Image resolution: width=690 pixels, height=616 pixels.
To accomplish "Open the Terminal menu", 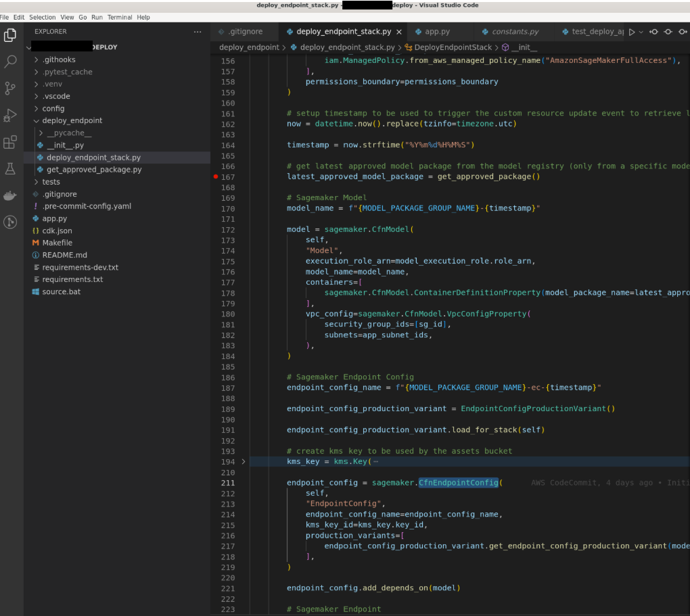I will click(x=120, y=17).
